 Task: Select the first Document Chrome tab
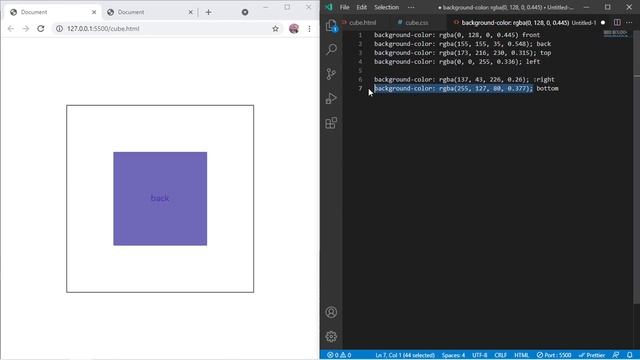click(x=52, y=12)
